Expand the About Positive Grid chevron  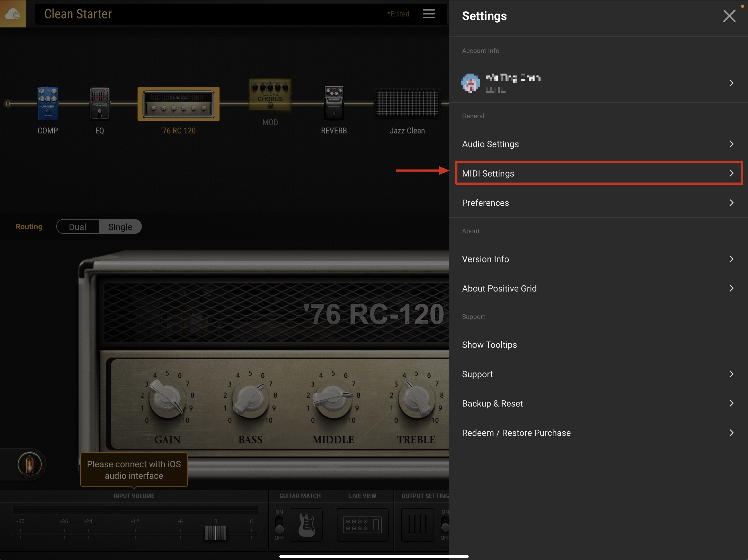point(732,288)
